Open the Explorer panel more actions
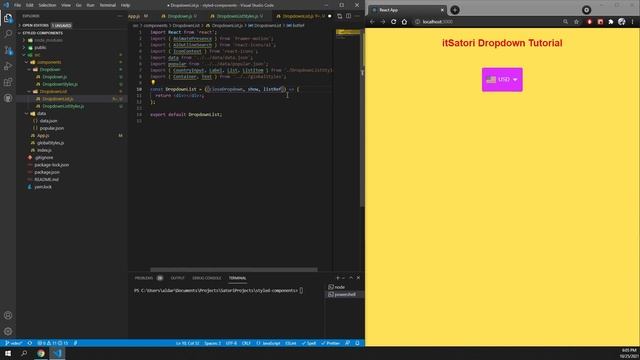Screen dimensions: 640x360 tap(120, 16)
